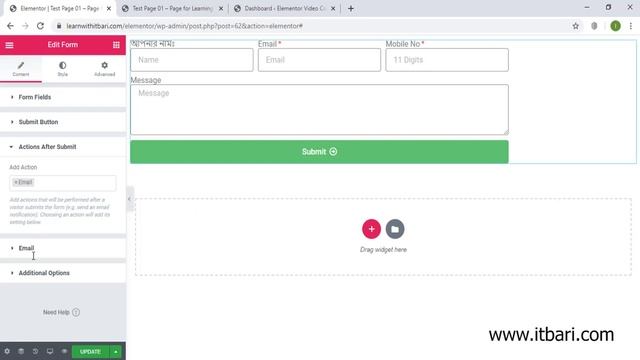Collapse the Actions After Submit section

(63, 147)
